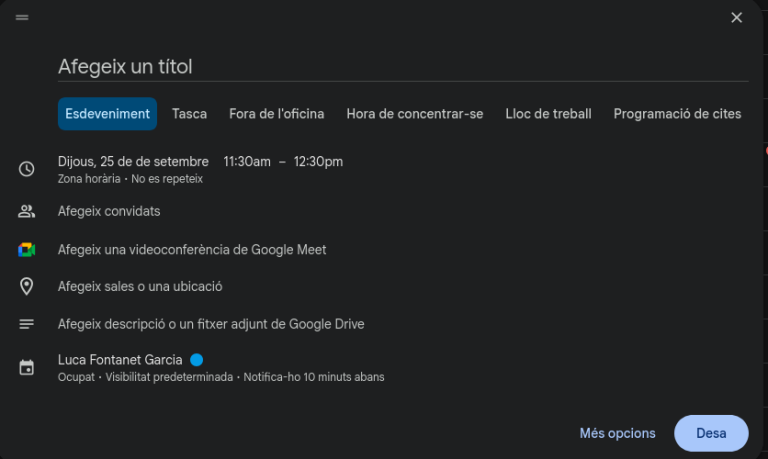Close the event creation dialog
The width and height of the screenshot is (768, 459).
click(x=737, y=17)
